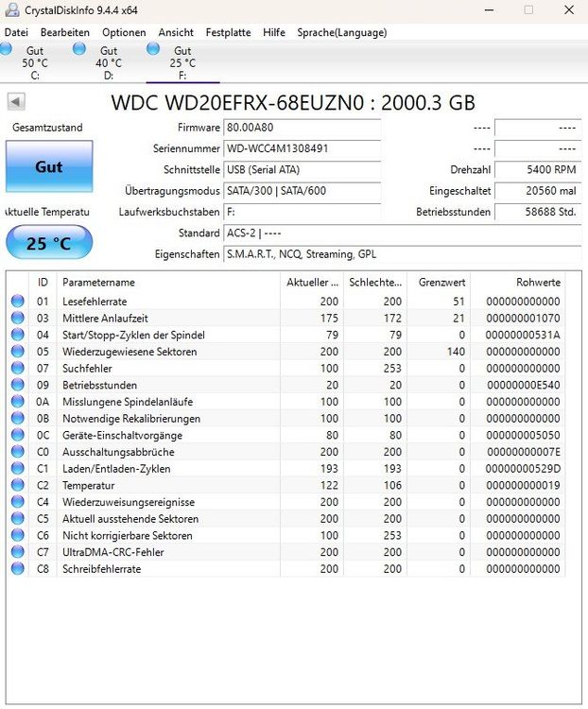Open the Festplatte menu
588x709 pixels.
[x=228, y=32]
